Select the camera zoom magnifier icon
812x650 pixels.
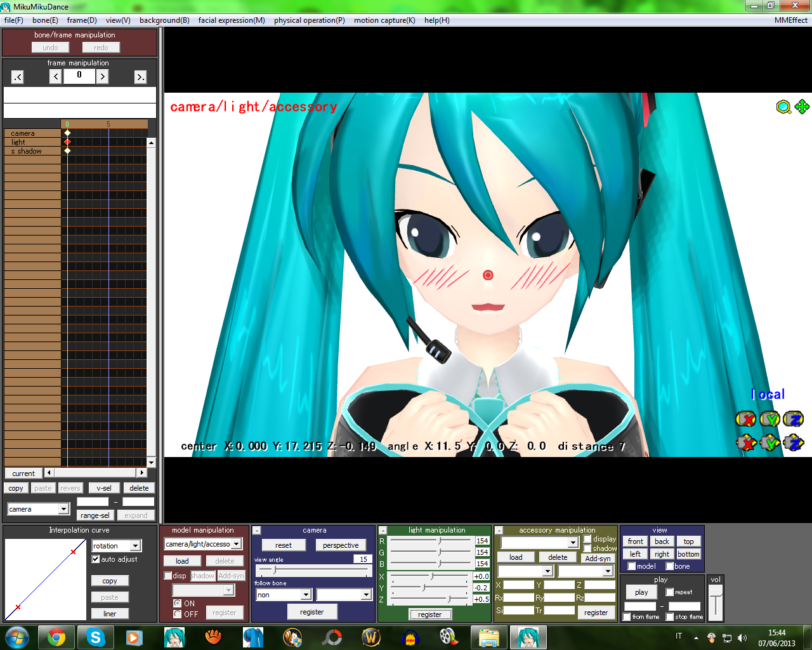782,108
